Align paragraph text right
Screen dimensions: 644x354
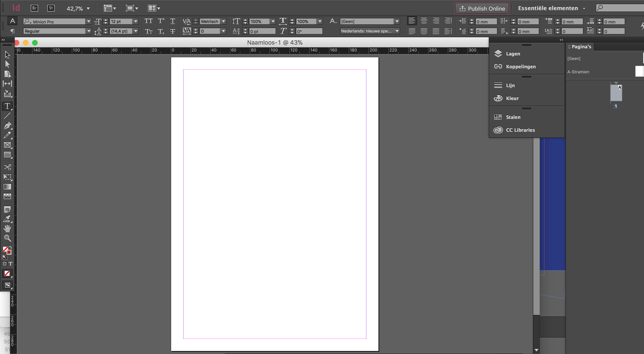pos(436,21)
